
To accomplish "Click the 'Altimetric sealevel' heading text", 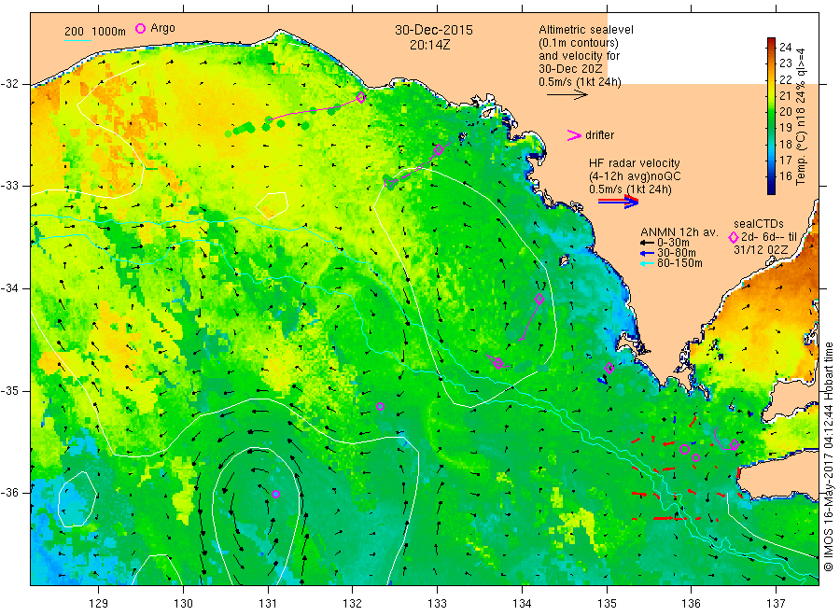I will coord(585,30).
